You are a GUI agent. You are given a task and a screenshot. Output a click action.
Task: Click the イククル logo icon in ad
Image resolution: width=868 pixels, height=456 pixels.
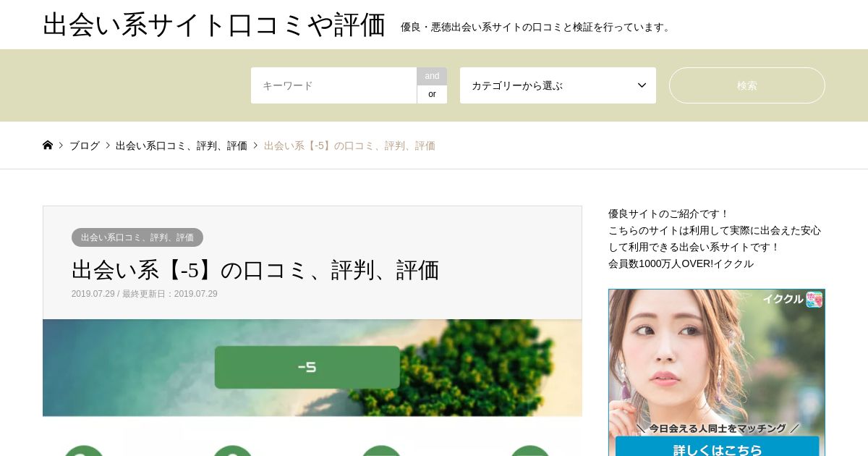(x=814, y=300)
